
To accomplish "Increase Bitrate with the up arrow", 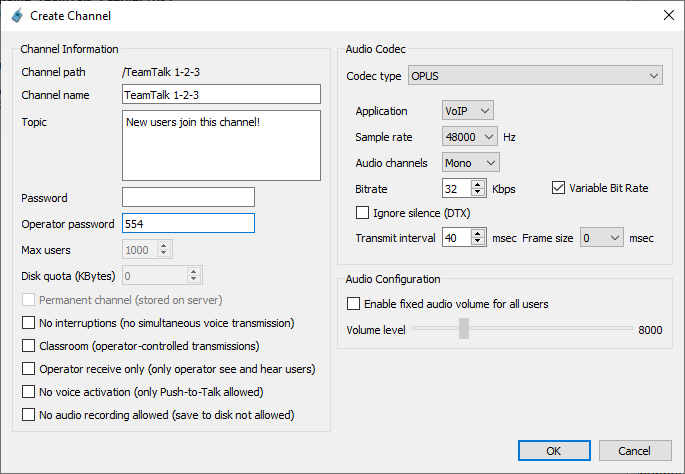I will [481, 184].
